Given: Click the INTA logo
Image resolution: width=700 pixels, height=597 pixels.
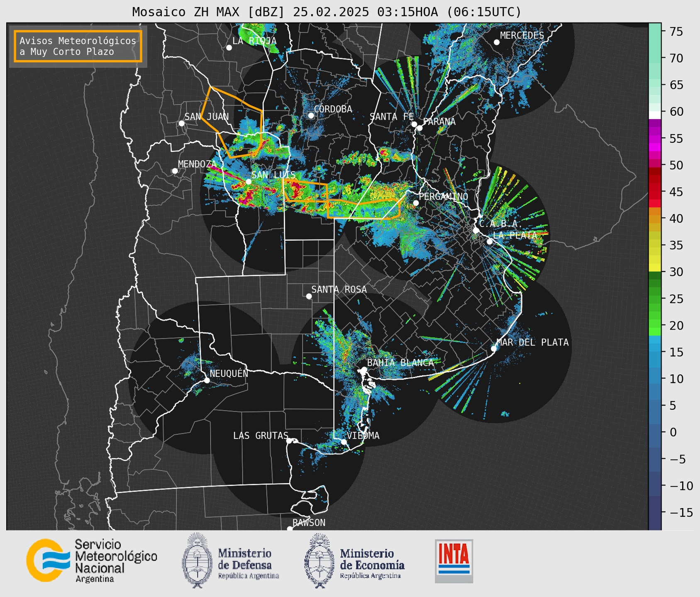Looking at the screenshot, I should (454, 561).
